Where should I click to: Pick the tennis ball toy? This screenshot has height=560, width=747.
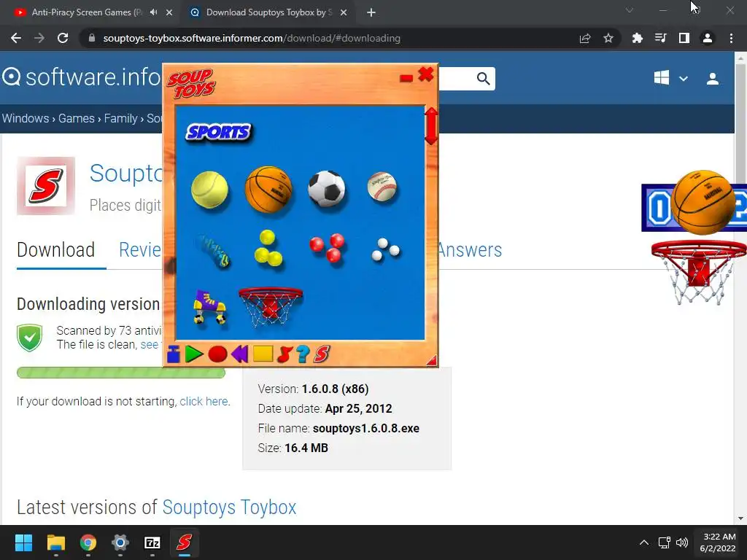coord(209,190)
